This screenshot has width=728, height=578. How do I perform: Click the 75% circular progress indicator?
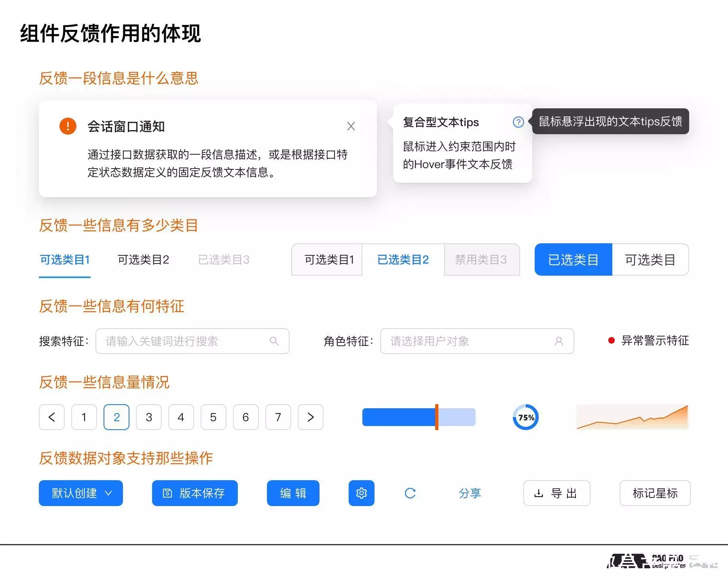[x=526, y=417]
